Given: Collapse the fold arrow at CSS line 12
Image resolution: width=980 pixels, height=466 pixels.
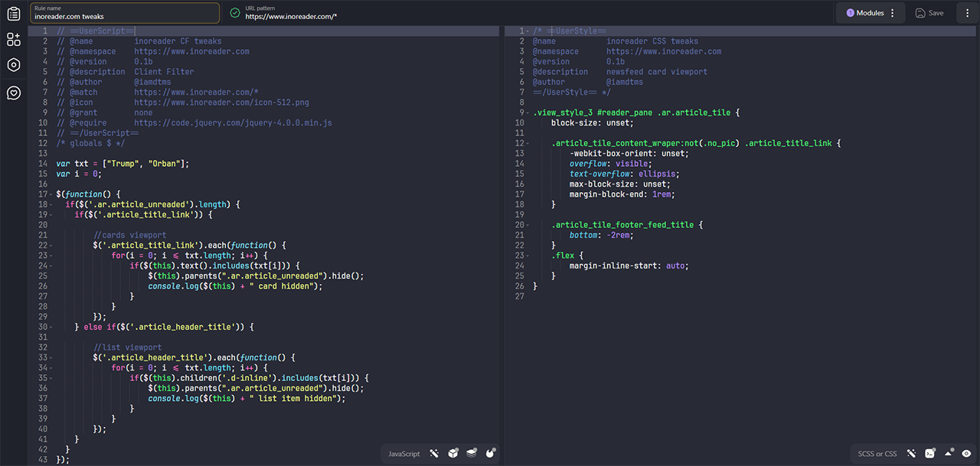Looking at the screenshot, I should (x=527, y=143).
